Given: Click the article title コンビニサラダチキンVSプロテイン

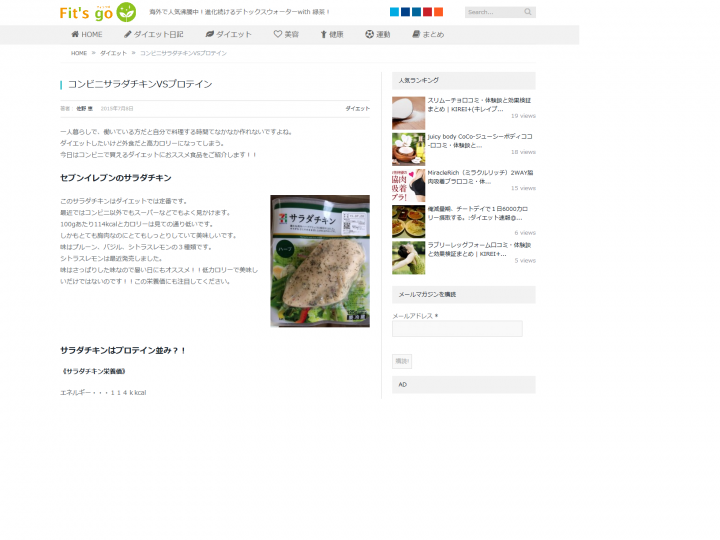Looking at the screenshot, I should click(140, 84).
